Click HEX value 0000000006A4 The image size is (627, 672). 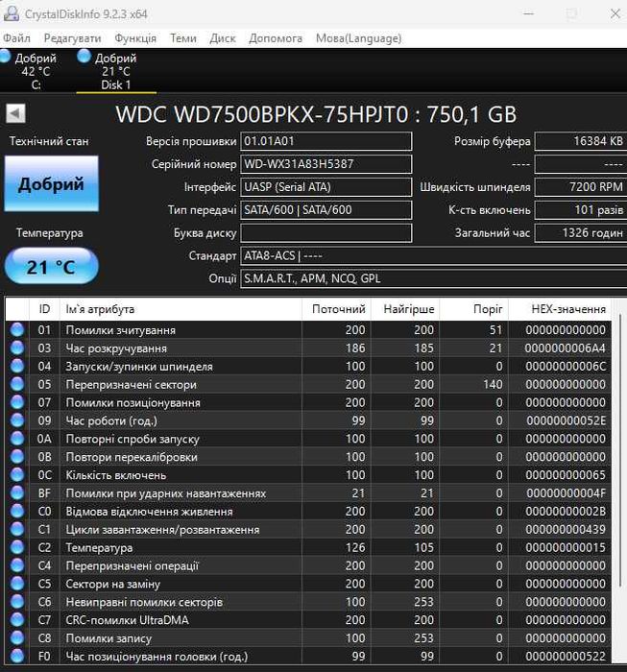coord(566,348)
